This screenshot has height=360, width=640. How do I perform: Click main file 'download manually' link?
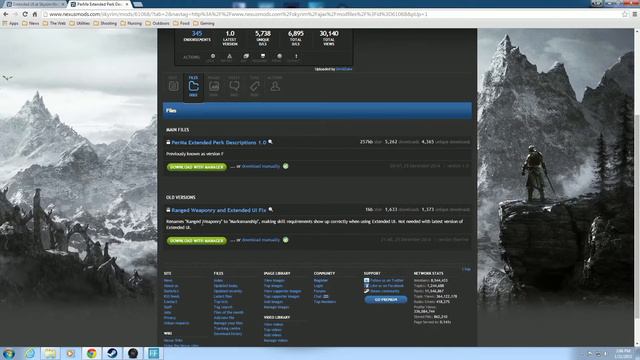coord(261,166)
